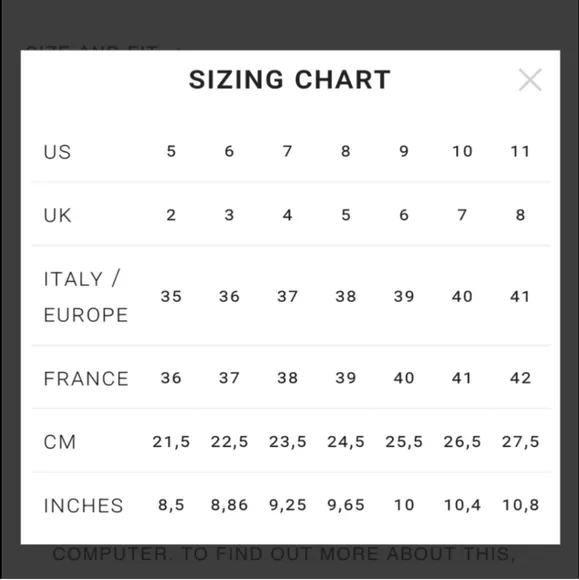Screen dimensions: 579x580
Task: Click US size 11
Action: click(x=520, y=151)
